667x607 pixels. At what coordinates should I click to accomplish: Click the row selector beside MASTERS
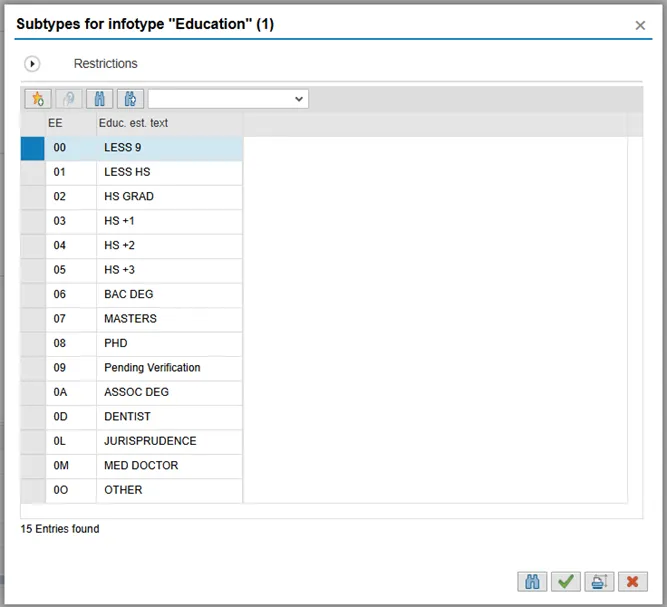[32, 319]
